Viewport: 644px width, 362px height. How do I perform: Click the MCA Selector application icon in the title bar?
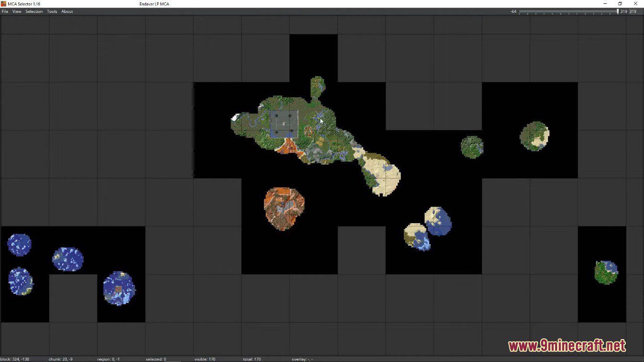tap(4, 3)
